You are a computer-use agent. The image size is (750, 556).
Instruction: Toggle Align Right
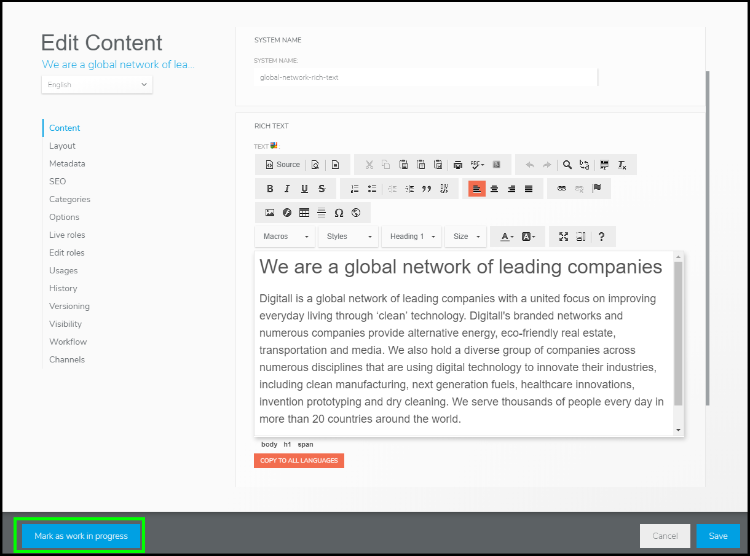(511, 189)
